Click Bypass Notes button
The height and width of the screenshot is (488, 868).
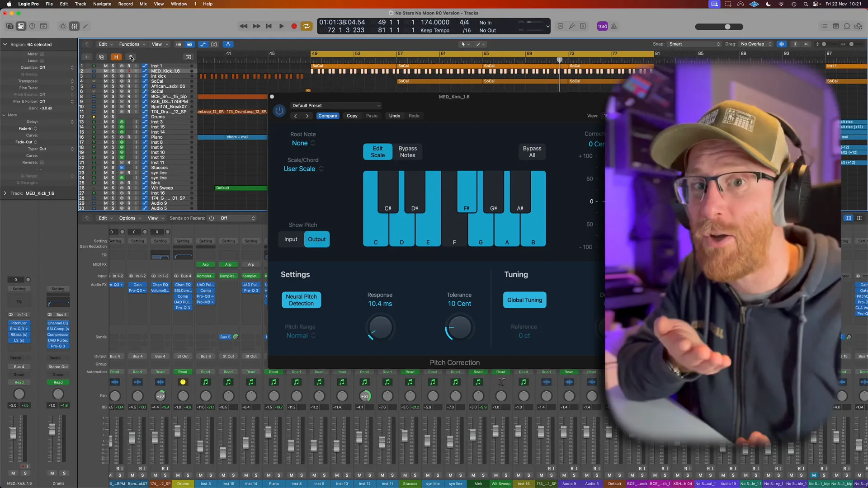(x=407, y=152)
